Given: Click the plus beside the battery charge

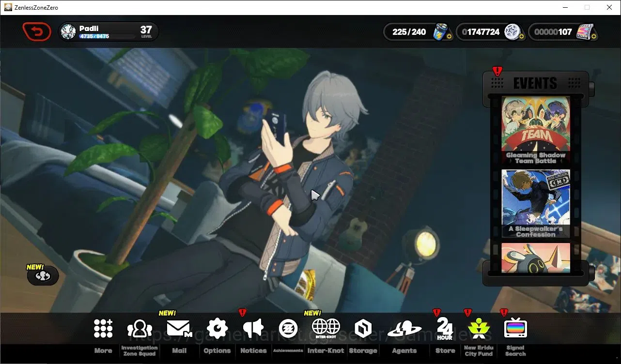Looking at the screenshot, I should [450, 37].
